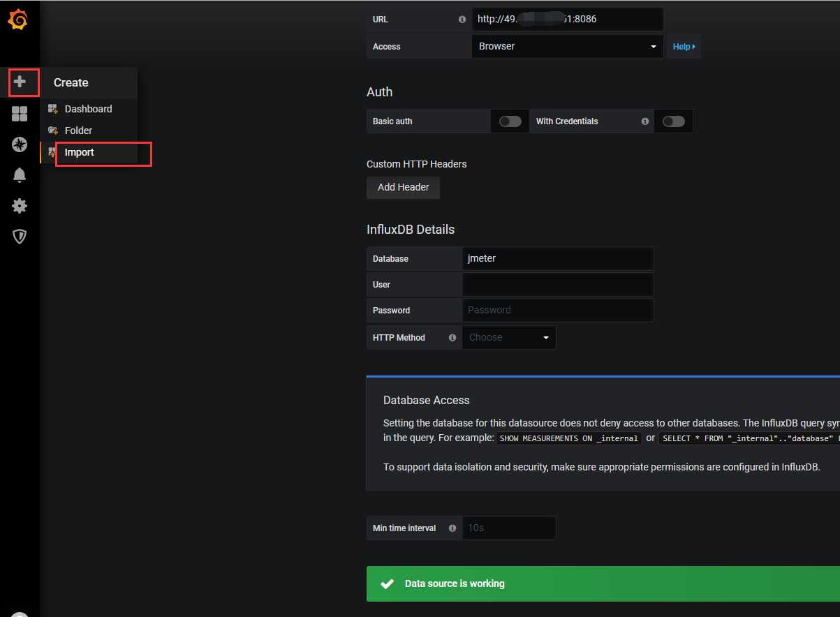
Task: Focus the Database field containing jmeter
Action: tap(558, 258)
